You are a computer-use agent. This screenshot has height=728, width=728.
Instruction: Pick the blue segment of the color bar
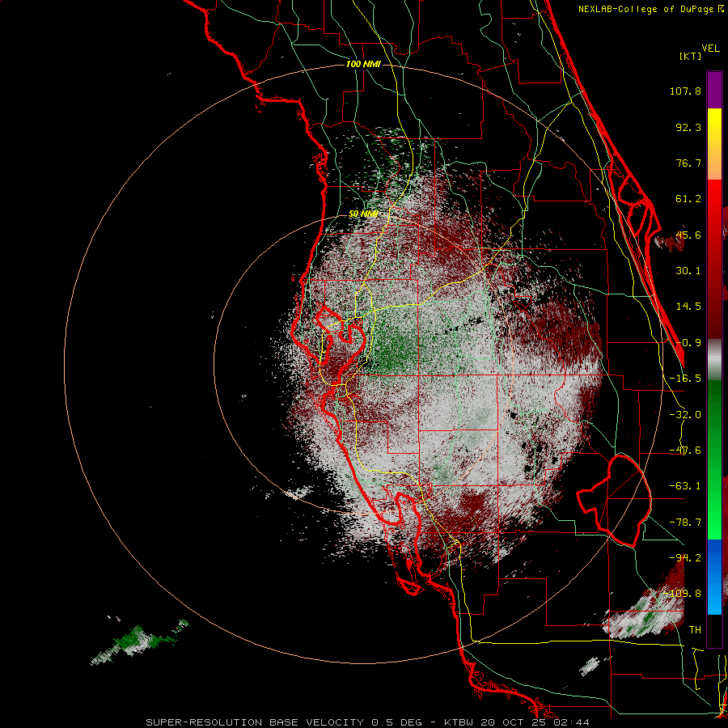(x=714, y=577)
